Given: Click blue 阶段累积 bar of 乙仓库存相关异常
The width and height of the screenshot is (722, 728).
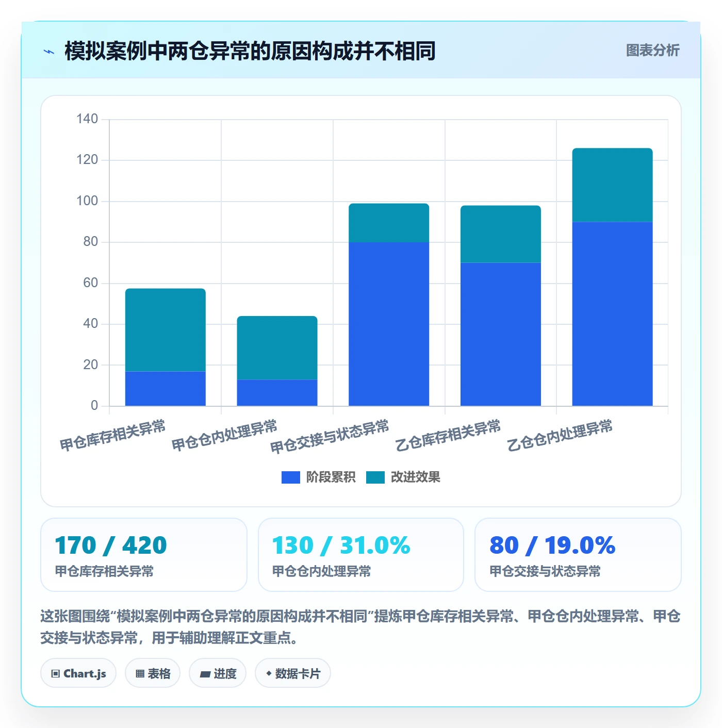Looking at the screenshot, I should [x=501, y=334].
